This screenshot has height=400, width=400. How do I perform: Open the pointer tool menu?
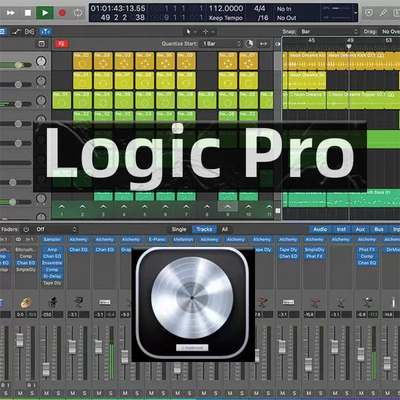coord(191,32)
